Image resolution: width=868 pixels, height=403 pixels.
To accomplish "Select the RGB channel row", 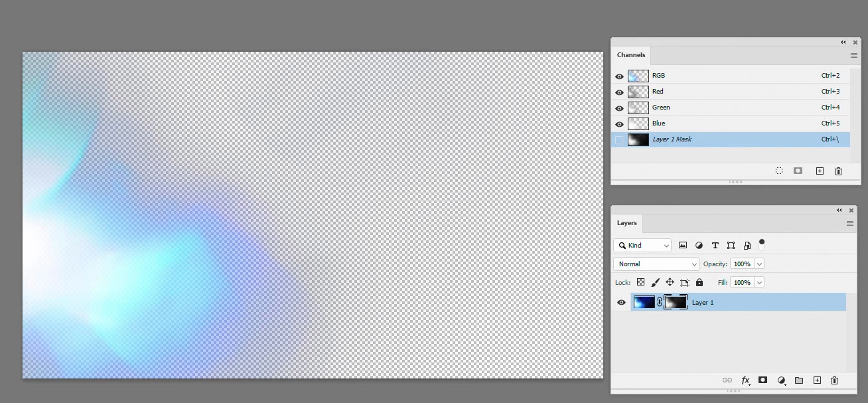I will point(731,76).
